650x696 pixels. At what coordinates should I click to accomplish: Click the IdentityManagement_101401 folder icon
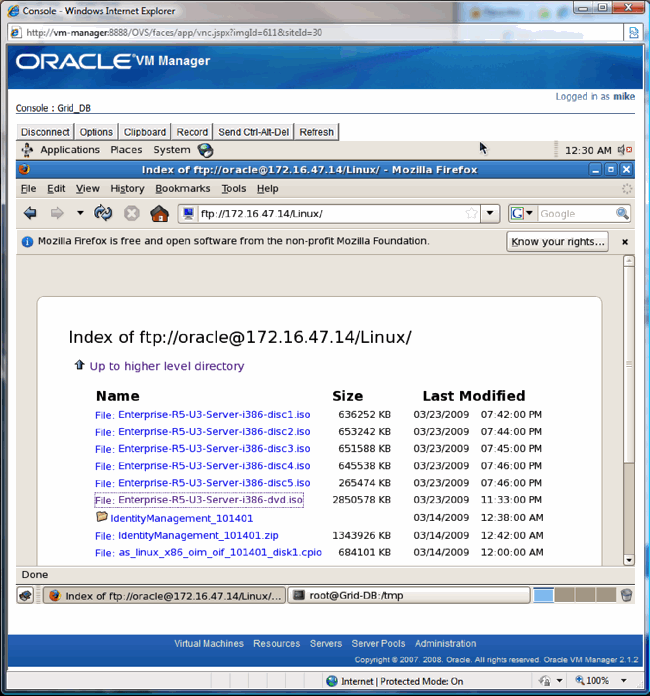[x=102, y=517]
